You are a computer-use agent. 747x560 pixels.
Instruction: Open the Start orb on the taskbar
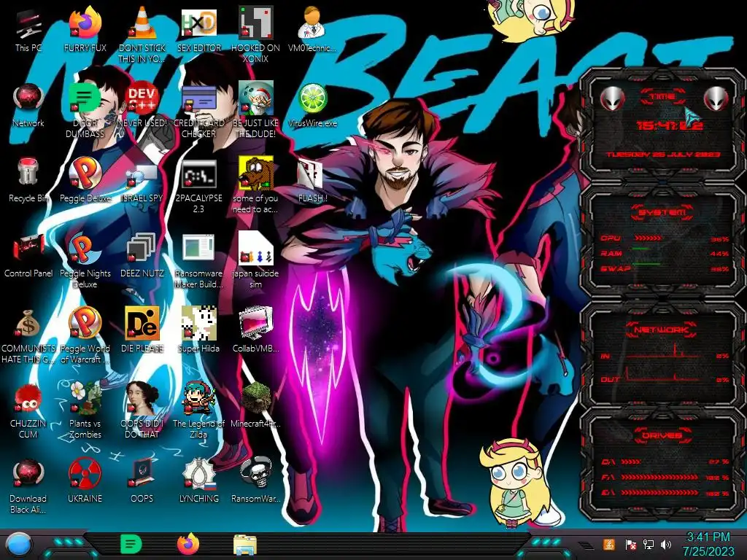click(18, 545)
